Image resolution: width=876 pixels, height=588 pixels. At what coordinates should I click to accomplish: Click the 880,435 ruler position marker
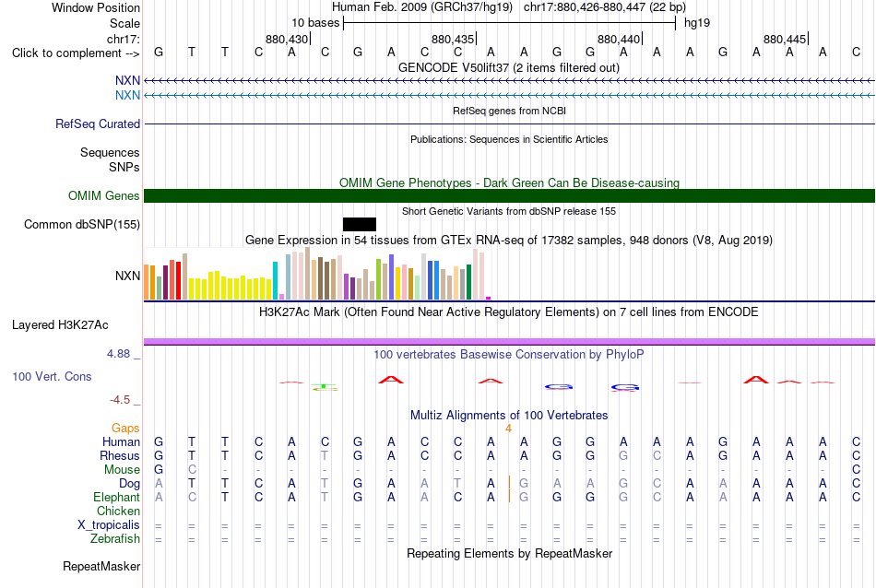click(x=454, y=39)
